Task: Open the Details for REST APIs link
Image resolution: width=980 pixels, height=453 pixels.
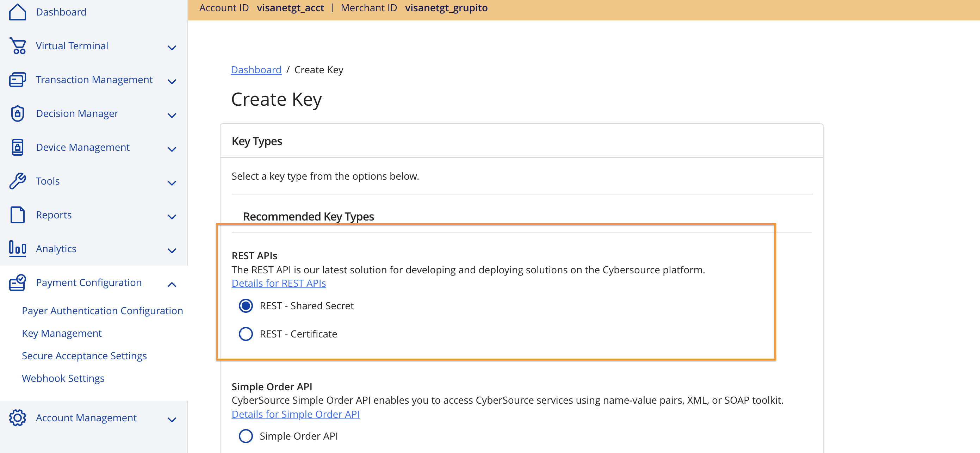Action: coord(279,283)
